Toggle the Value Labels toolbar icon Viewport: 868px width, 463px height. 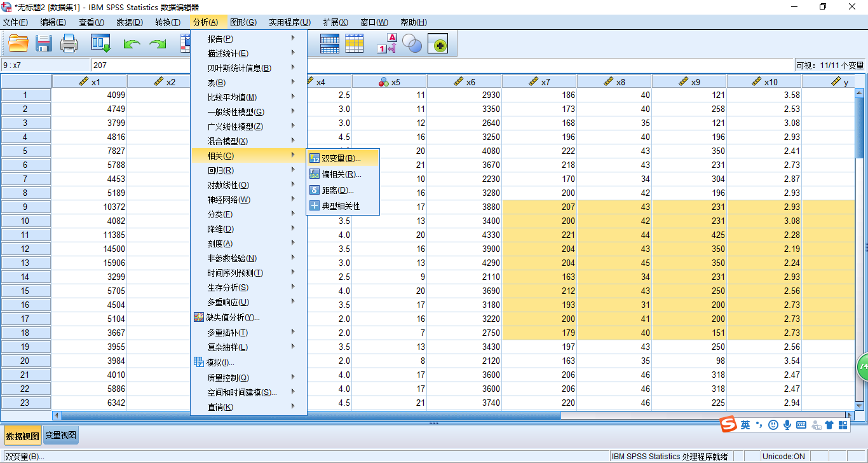(387, 43)
